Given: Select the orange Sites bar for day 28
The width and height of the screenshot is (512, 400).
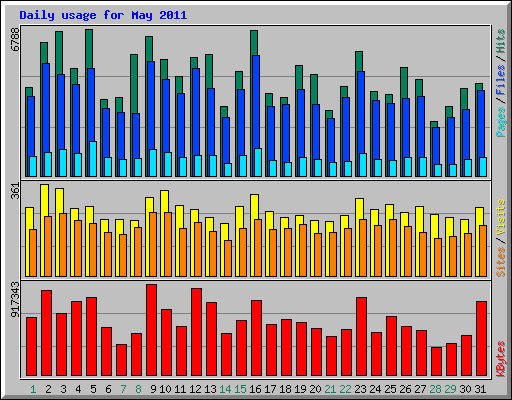Looking at the screenshot, I should click(438, 257).
